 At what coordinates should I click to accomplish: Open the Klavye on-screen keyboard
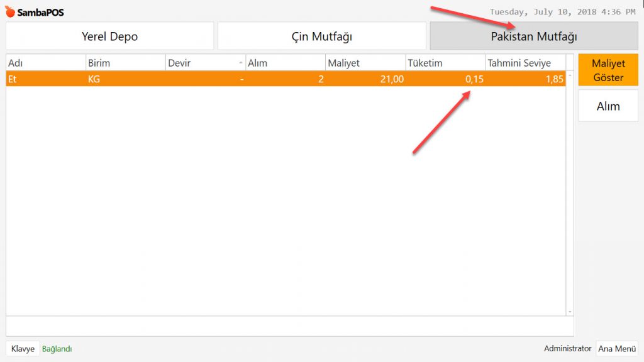(23, 349)
